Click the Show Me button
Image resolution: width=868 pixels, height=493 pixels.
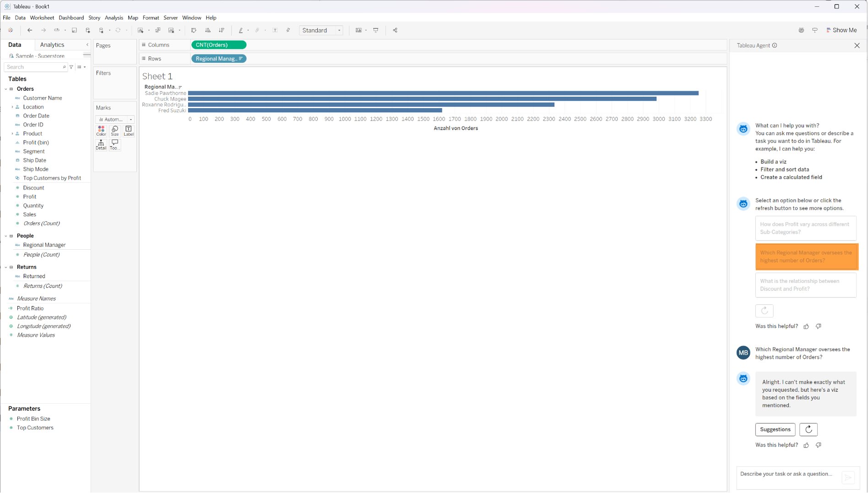841,30
